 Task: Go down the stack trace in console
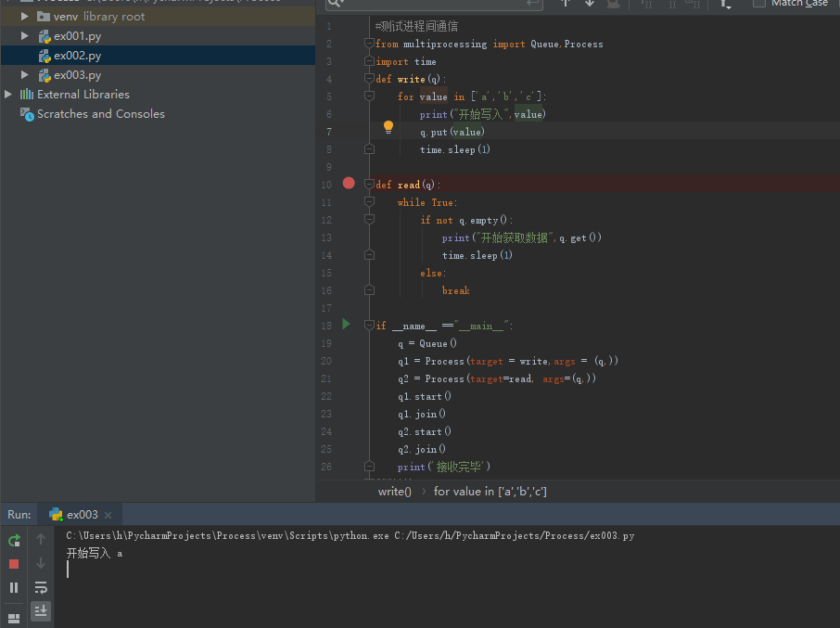41,563
